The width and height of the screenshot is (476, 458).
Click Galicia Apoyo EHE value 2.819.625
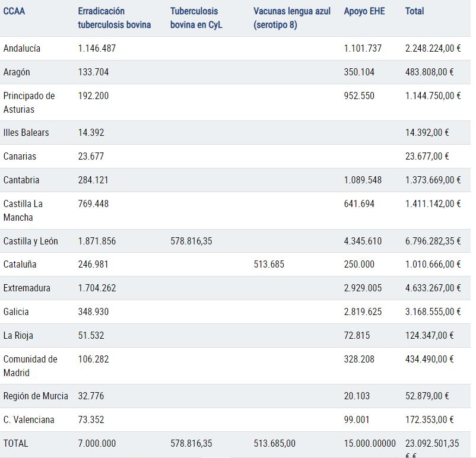click(x=363, y=311)
